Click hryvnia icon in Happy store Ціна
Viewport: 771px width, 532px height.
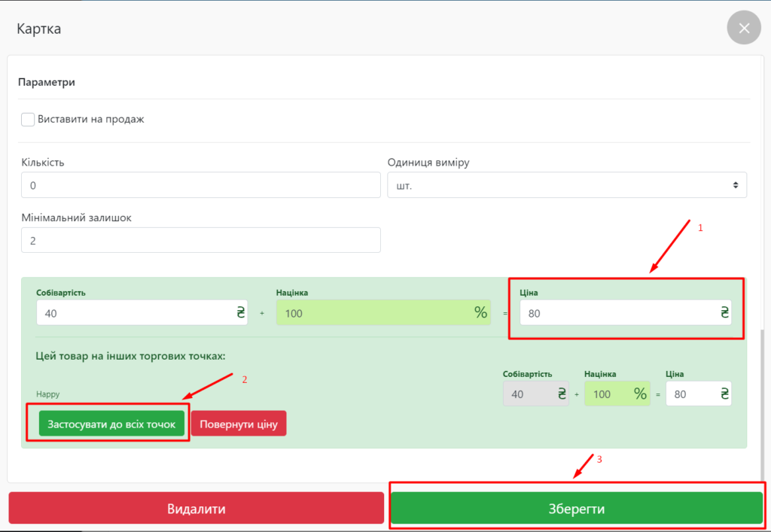coord(723,394)
